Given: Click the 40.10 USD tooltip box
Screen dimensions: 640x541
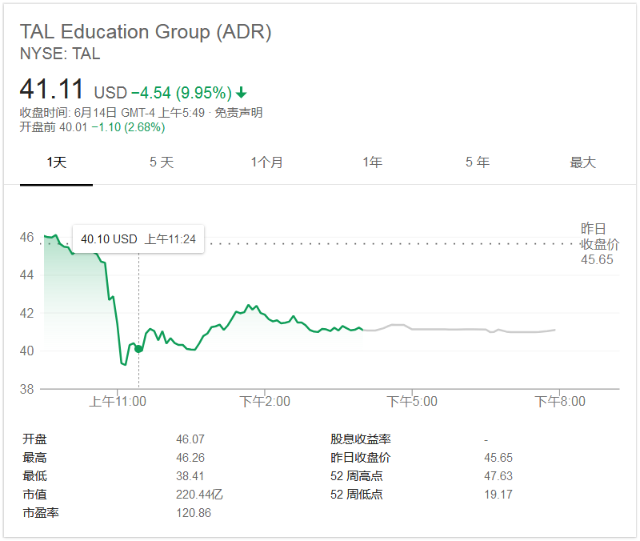Looking at the screenshot, I should pos(138,239).
